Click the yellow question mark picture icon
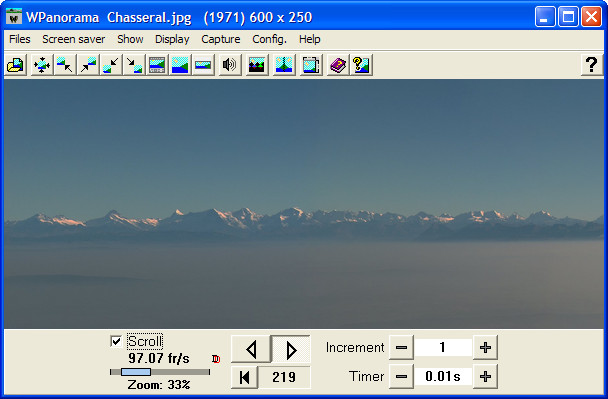The height and width of the screenshot is (399, 608). [361, 65]
